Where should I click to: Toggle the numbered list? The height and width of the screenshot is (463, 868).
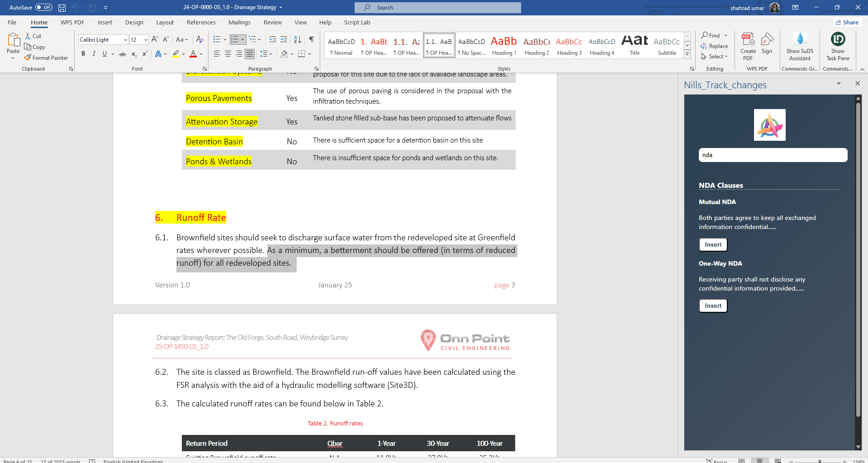234,39
